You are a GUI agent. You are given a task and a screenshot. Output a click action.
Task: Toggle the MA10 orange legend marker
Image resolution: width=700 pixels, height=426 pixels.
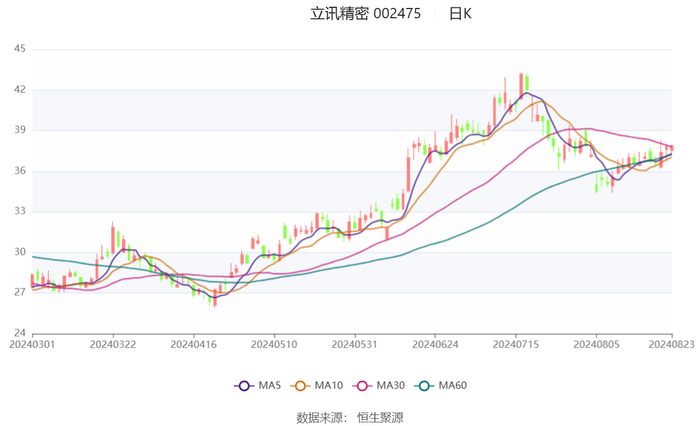(300, 386)
